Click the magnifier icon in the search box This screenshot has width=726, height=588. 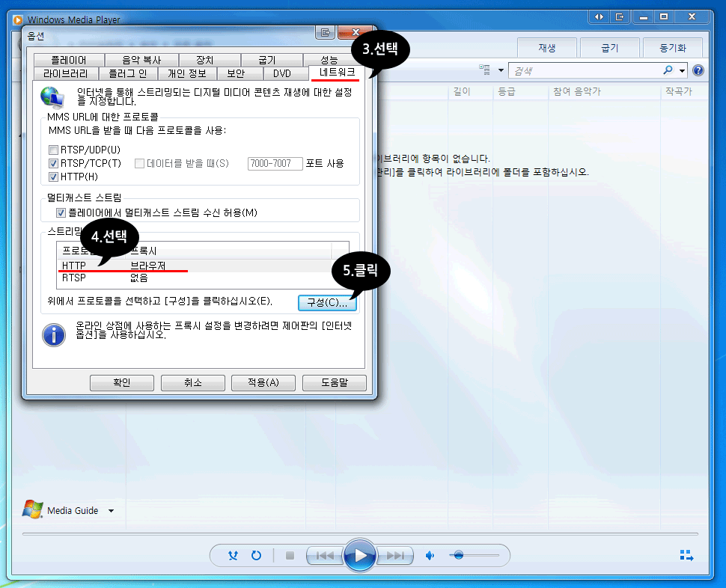click(x=668, y=70)
